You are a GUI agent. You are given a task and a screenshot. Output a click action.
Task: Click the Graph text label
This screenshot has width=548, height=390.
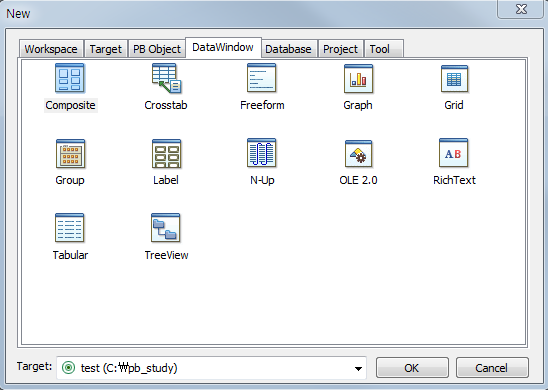[x=358, y=105]
